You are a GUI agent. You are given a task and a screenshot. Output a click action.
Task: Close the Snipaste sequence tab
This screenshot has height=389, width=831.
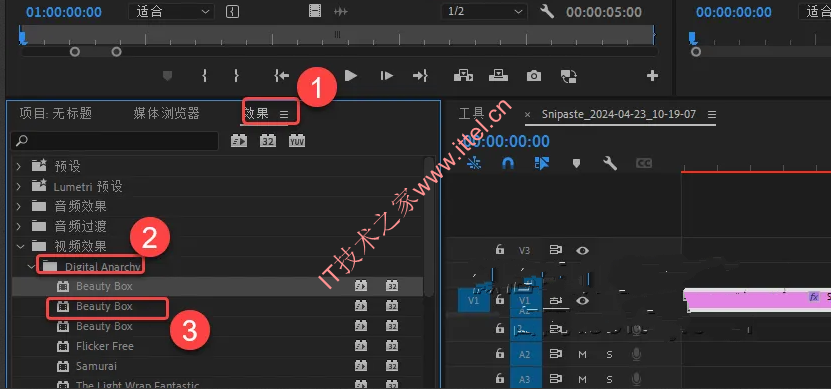[527, 114]
